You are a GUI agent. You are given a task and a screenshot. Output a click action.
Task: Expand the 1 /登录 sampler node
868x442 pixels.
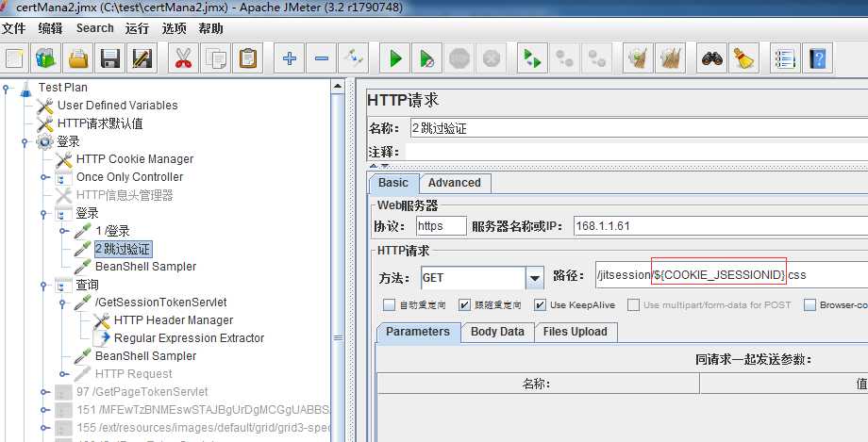[63, 231]
